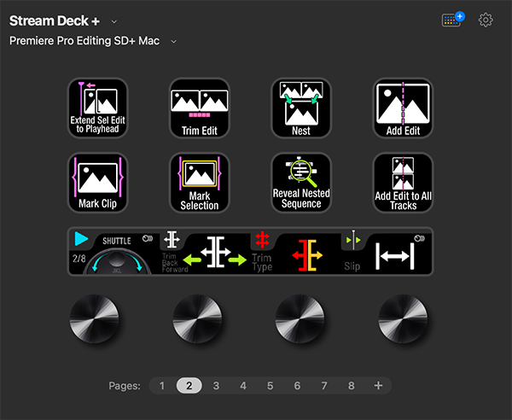512x420 pixels.
Task: Open page 5
Action: click(270, 386)
